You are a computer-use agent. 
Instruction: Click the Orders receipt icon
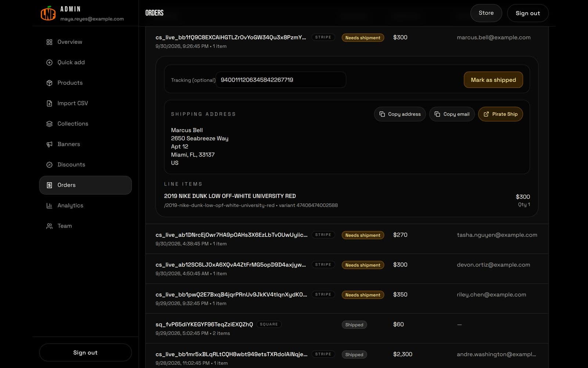coord(49,185)
